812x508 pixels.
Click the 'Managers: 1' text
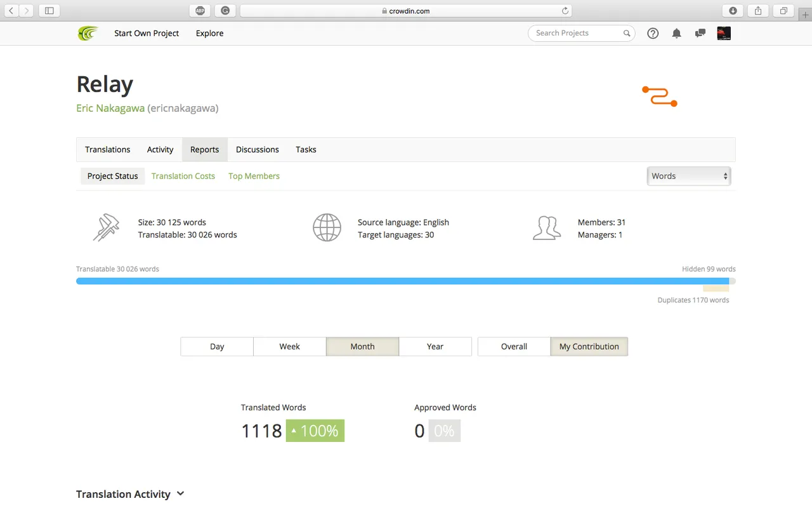(x=600, y=235)
